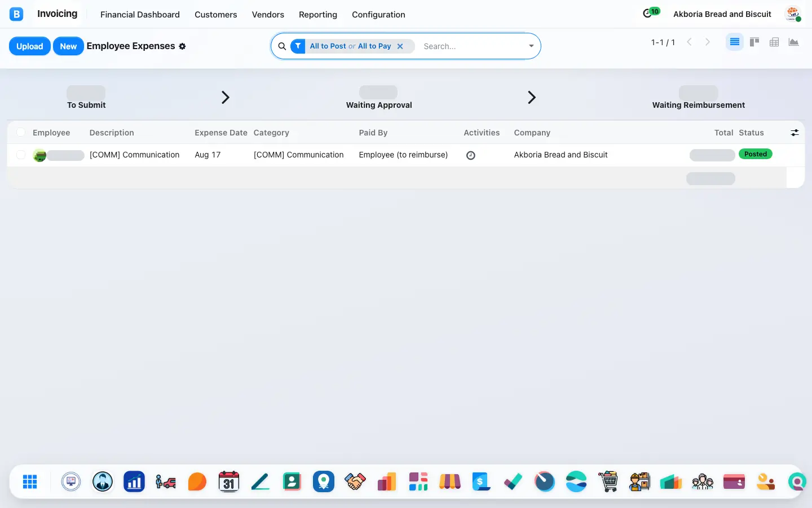This screenshot has height=508, width=812.
Task: Open the optional columns adjust icon
Action: tap(795, 133)
